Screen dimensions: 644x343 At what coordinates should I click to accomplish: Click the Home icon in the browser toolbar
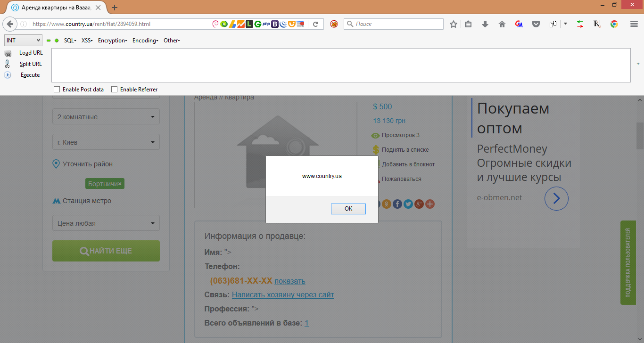coord(502,23)
